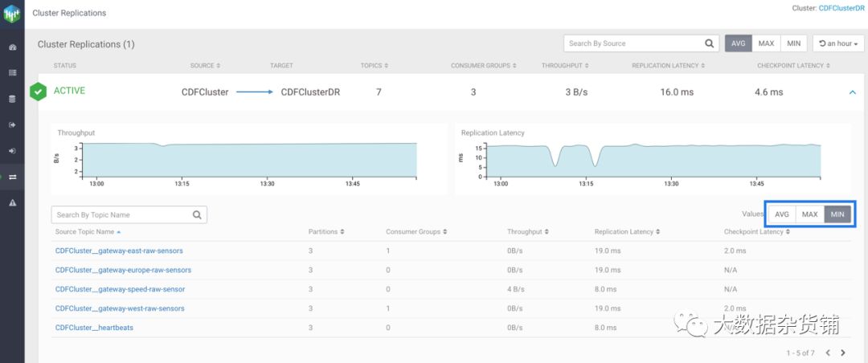Viewport: 868px width, 363px height.
Task: Open CDFCluster__gateway-west-raw-sensors topic
Action: click(x=120, y=308)
